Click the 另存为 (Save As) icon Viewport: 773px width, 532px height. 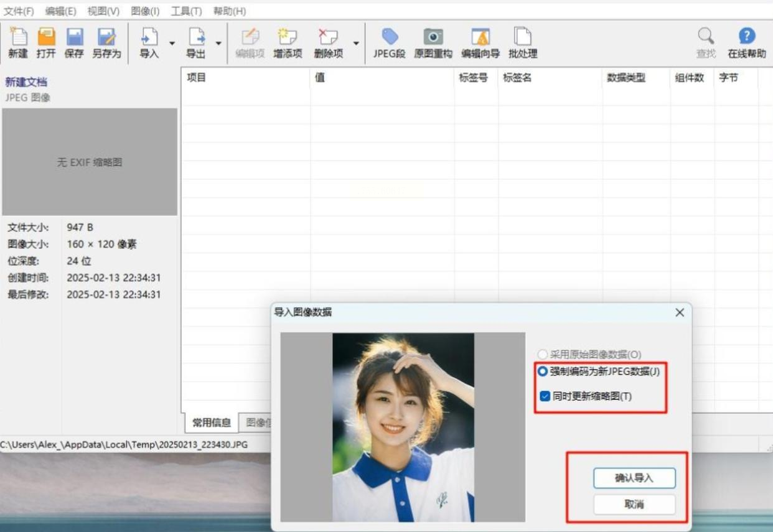[106, 44]
